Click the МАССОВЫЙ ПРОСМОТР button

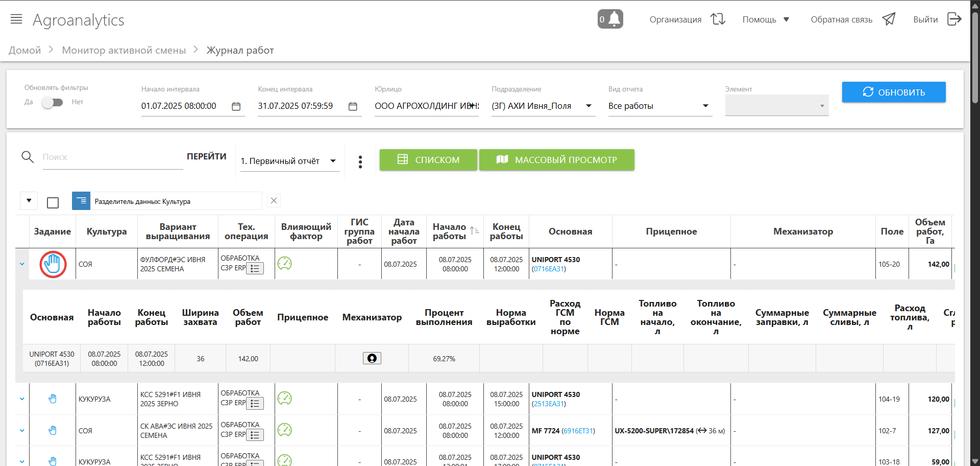556,160
